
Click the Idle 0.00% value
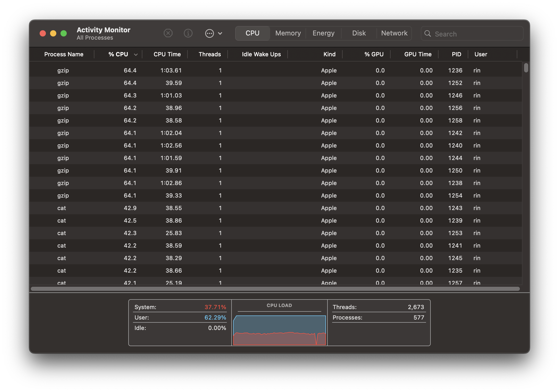pyautogui.click(x=217, y=328)
